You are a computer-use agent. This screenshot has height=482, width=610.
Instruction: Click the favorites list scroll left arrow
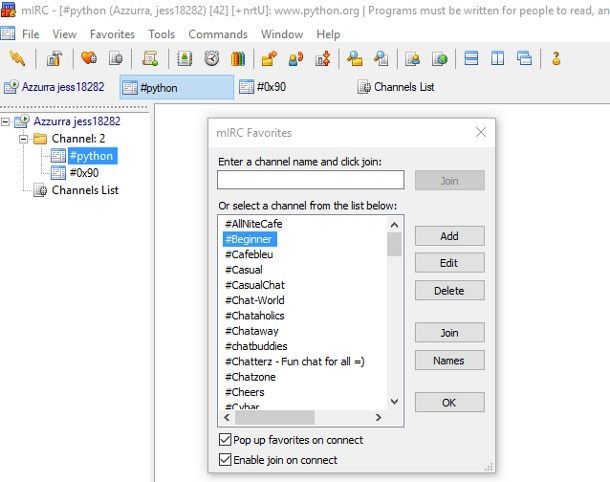227,418
